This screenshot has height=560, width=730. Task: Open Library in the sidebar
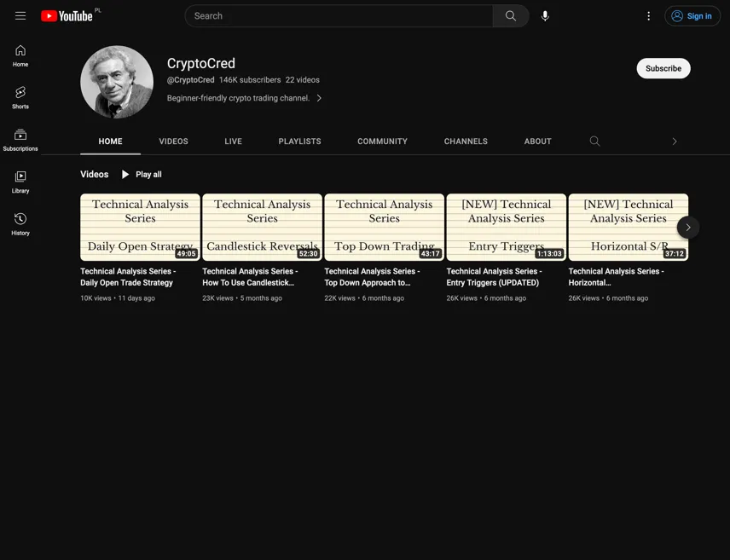[20, 182]
